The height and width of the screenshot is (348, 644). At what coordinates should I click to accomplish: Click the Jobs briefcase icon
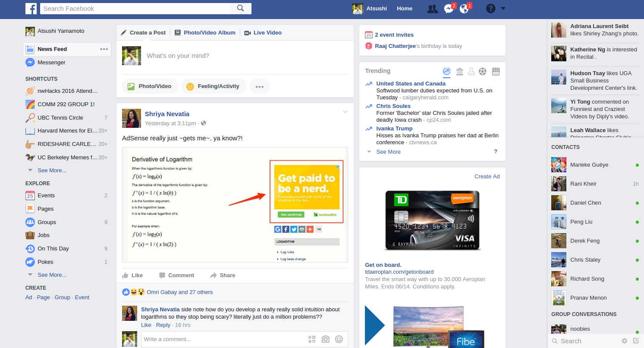coord(30,235)
